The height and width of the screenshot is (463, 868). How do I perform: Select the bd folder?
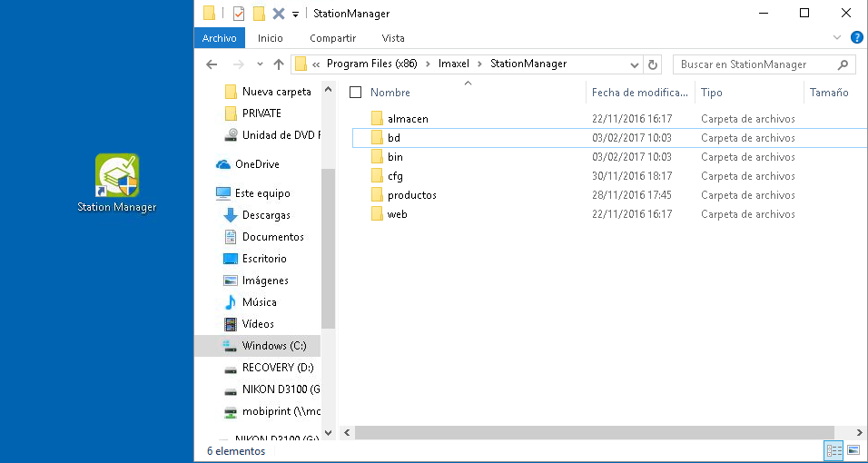pyautogui.click(x=393, y=138)
